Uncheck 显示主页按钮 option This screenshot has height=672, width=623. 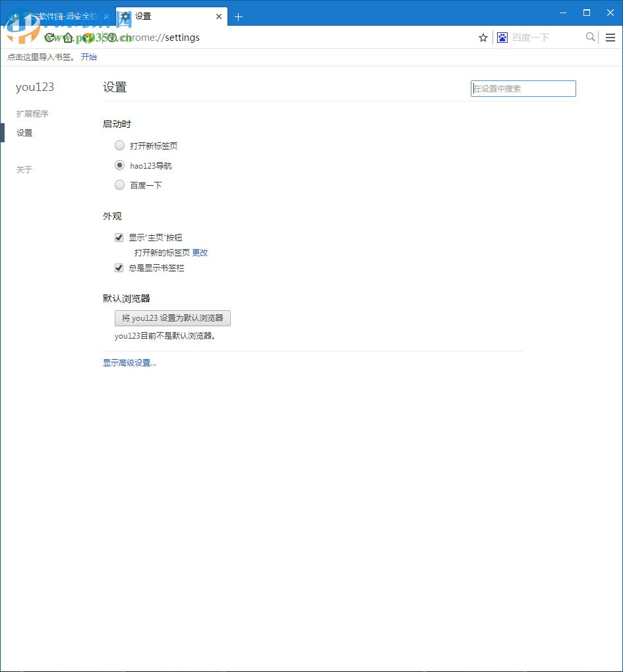point(119,237)
